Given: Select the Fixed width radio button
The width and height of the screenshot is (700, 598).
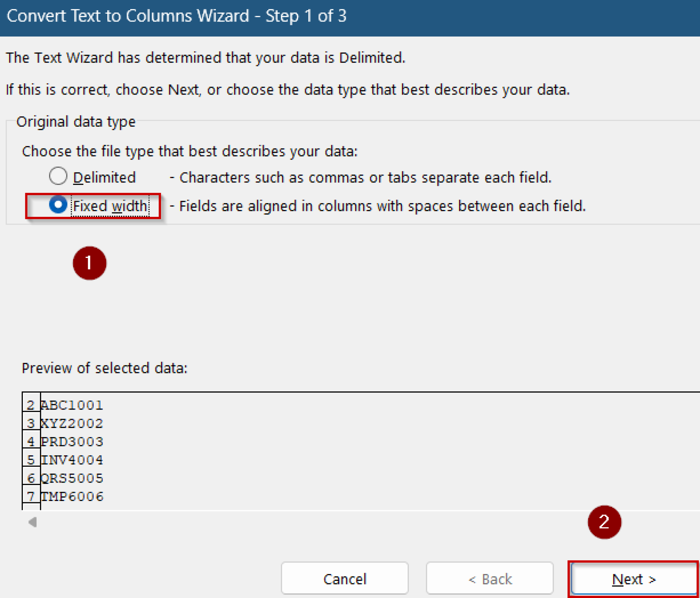Looking at the screenshot, I should [x=58, y=205].
